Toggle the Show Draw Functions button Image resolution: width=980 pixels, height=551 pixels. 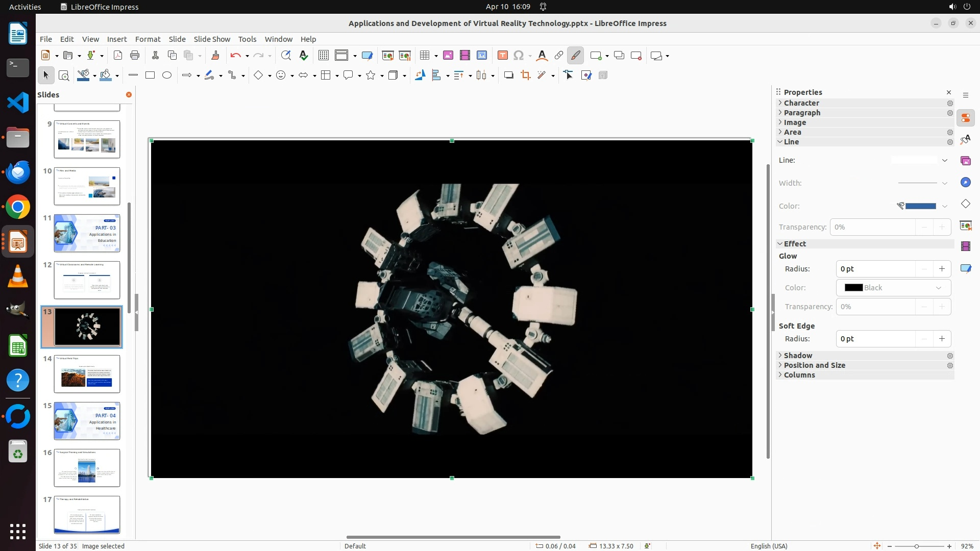pyautogui.click(x=575, y=56)
